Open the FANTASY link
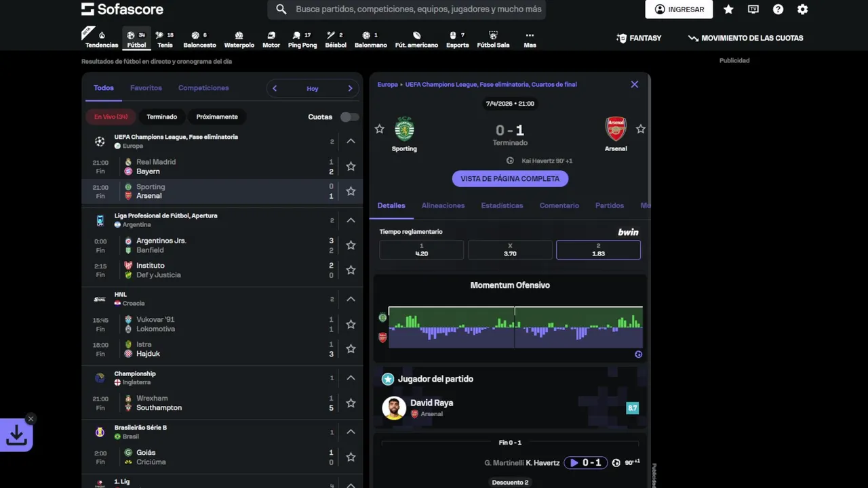 (x=639, y=38)
